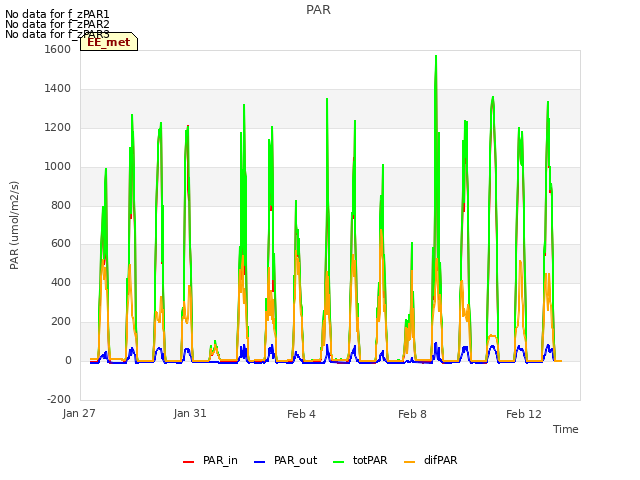This screenshot has height=480, width=640.
Task: Click the 1200 y-axis tick label
Action: 58,128
